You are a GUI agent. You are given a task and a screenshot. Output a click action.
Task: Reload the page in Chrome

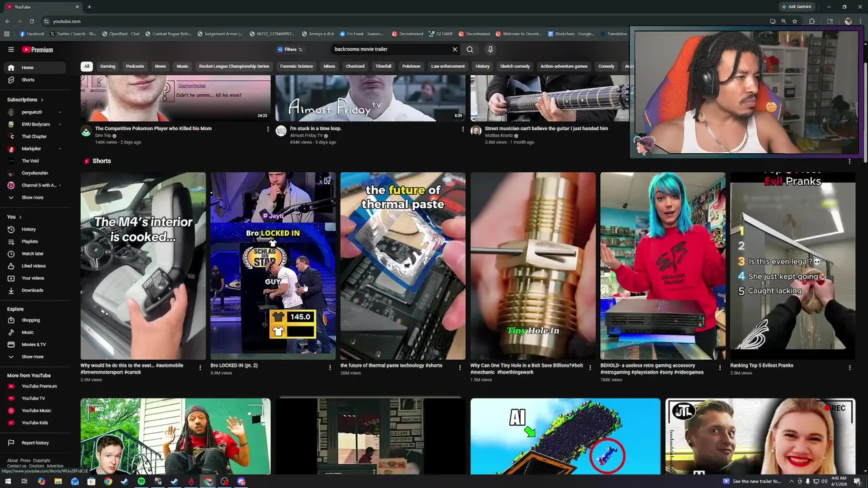coord(31,21)
